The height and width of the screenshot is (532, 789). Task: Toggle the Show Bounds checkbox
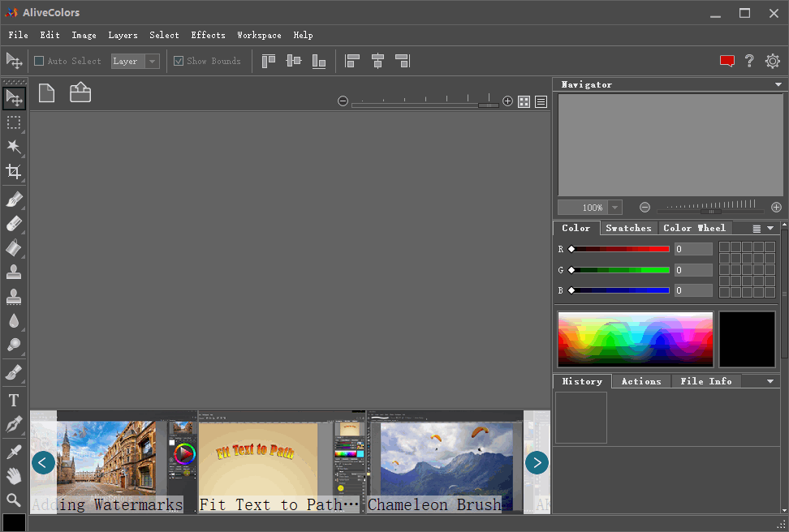pos(179,61)
